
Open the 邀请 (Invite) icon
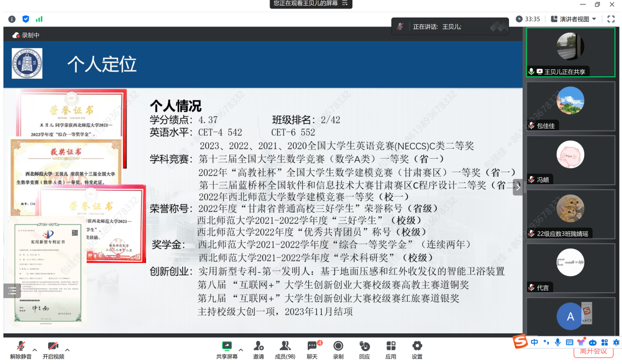click(x=259, y=349)
